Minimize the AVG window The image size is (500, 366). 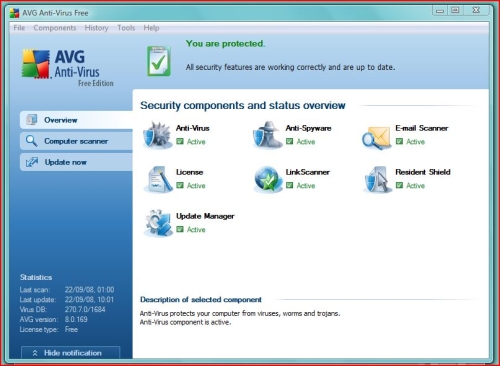tap(440, 11)
